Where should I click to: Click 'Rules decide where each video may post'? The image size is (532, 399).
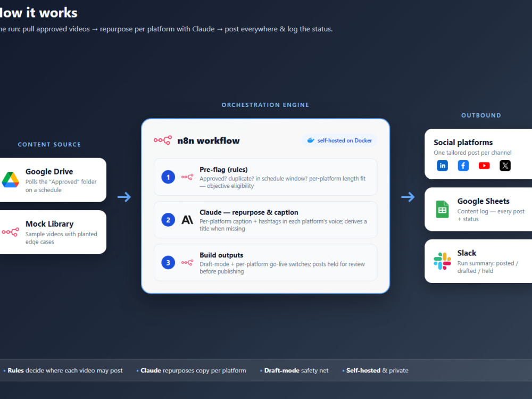click(65, 370)
